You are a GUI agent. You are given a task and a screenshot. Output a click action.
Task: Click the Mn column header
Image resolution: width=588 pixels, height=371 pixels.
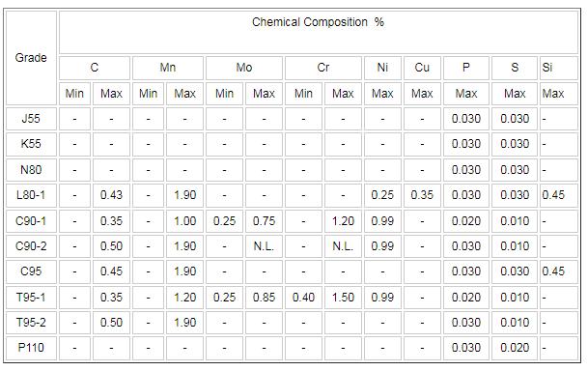coord(168,68)
